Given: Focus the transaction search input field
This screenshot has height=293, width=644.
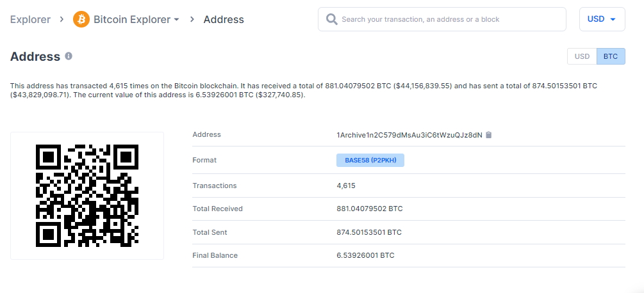Looking at the screenshot, I should pos(449,19).
